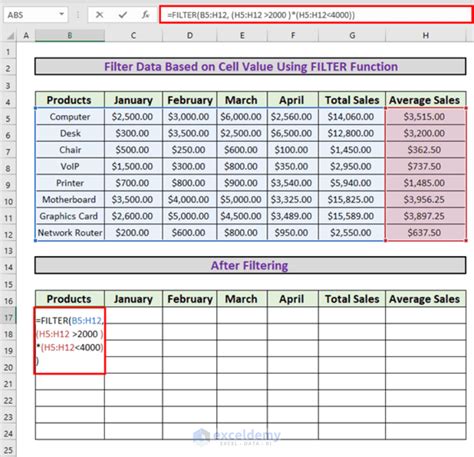The height and width of the screenshot is (457, 474).
Task: Select VoIP's January value $1,500.00
Action: tap(133, 166)
